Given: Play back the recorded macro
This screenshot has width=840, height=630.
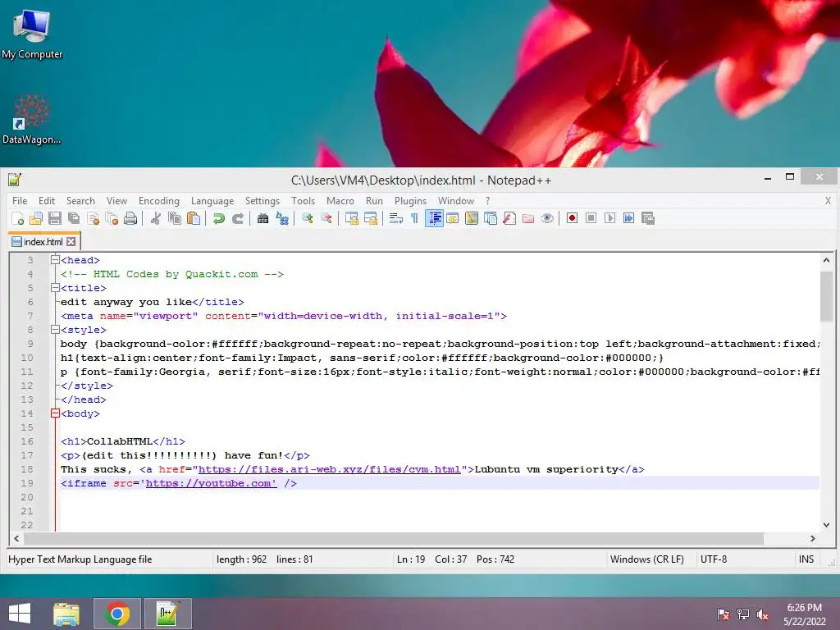Looking at the screenshot, I should point(609,218).
